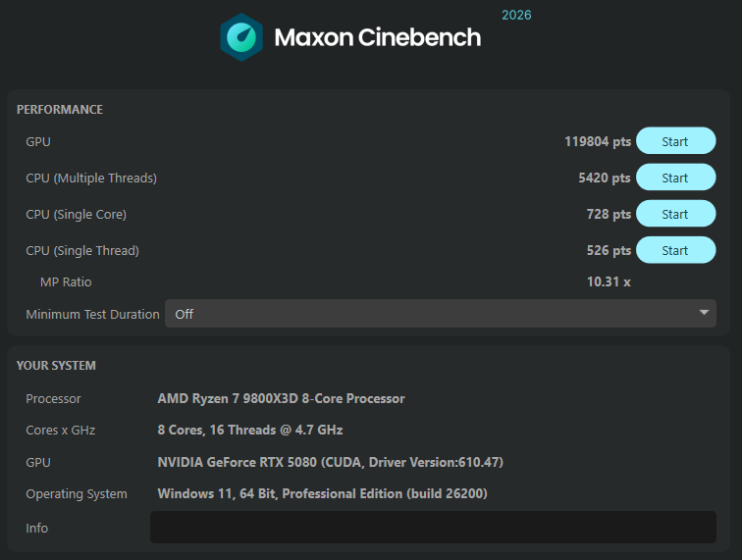Viewport: 742px width, 560px height.
Task: Click the CPU (Single Thread) label
Action: click(82, 251)
